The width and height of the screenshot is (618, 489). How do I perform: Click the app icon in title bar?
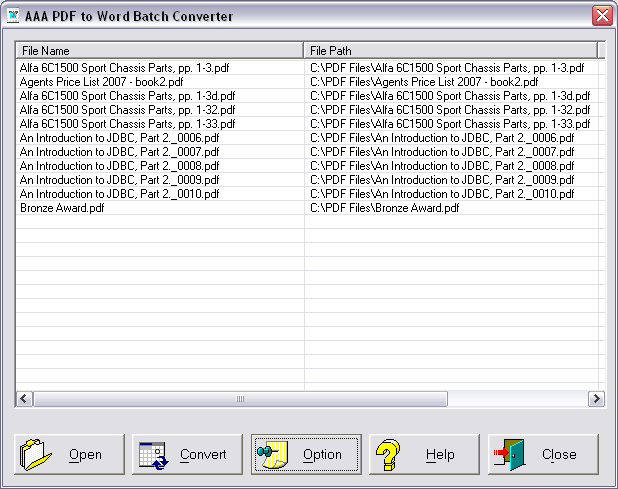coord(13,16)
